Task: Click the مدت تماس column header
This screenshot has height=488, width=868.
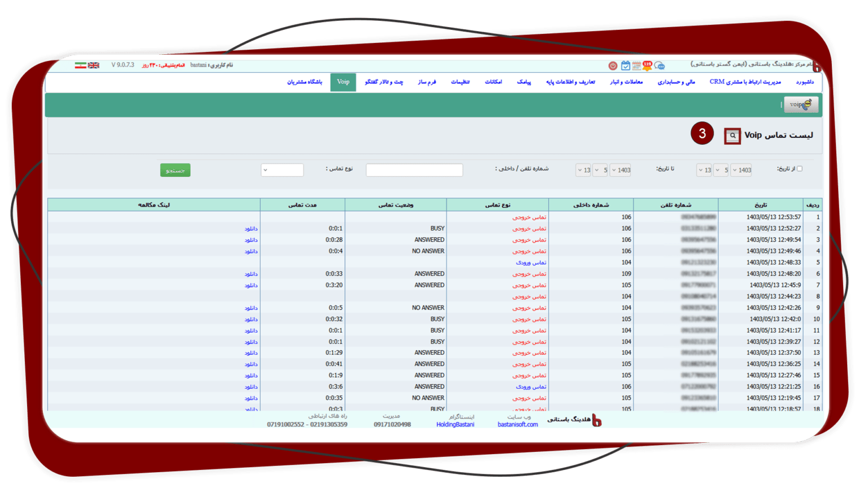Action: (303, 205)
